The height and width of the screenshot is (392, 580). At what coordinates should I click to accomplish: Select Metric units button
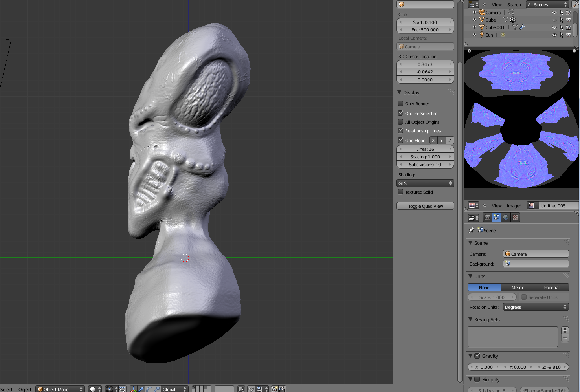pyautogui.click(x=518, y=287)
